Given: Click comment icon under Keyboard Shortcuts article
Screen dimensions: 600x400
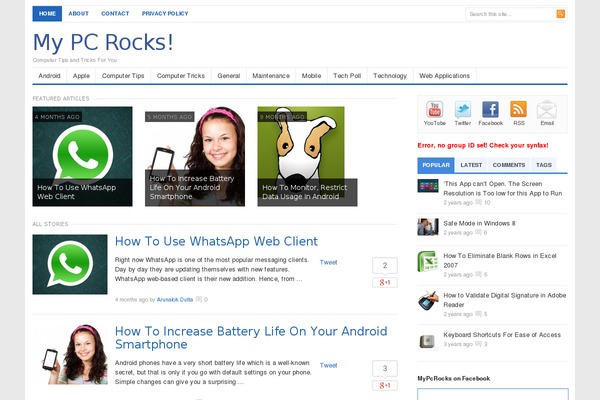Looking at the screenshot, I should (x=478, y=344).
